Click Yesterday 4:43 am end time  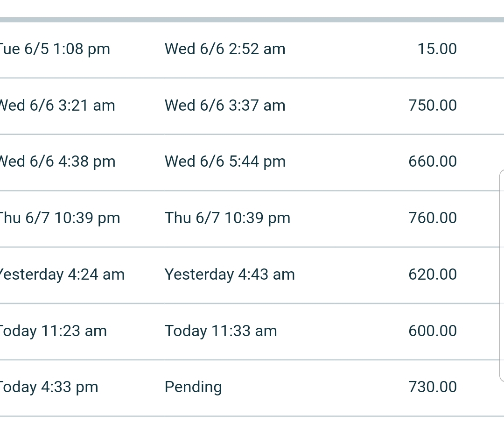[x=230, y=275]
